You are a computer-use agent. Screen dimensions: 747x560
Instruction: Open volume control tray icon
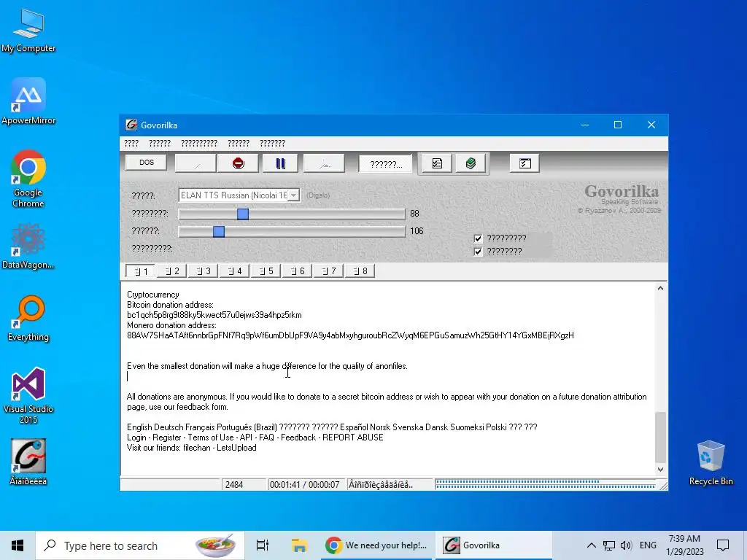[626, 545]
